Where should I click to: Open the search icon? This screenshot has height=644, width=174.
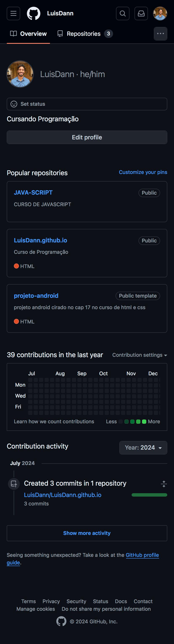pyautogui.click(x=123, y=13)
